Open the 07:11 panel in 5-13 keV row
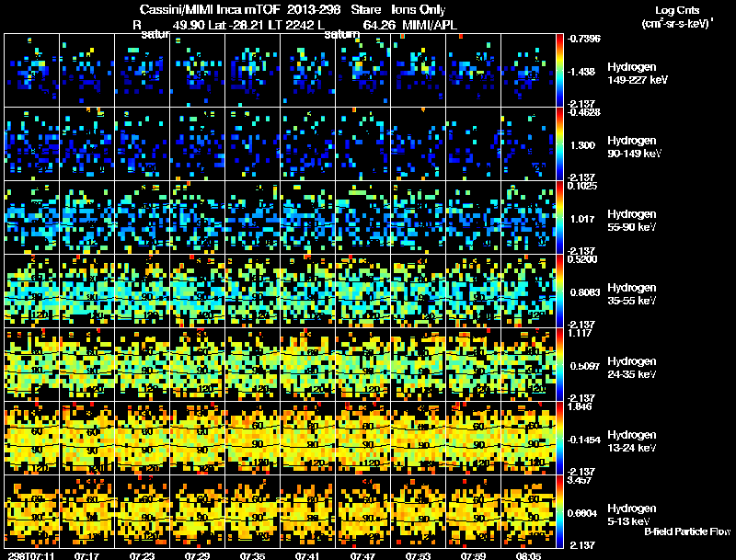 tap(32, 512)
